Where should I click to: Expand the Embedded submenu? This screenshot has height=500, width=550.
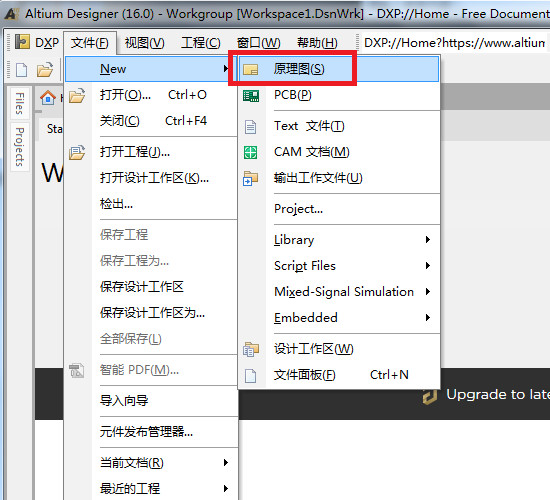(351, 318)
